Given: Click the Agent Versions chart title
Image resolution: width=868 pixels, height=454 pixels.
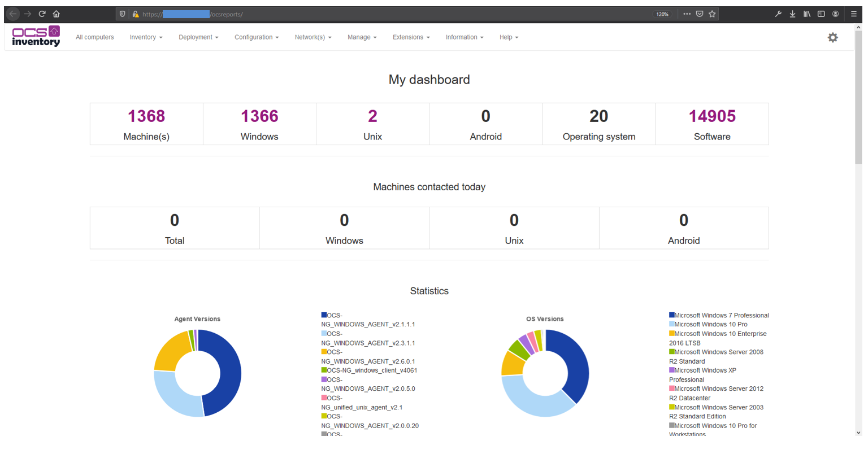Looking at the screenshot, I should [197, 319].
